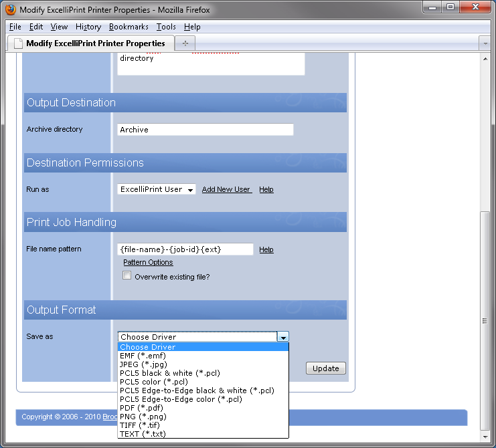Close the Firefox window
Viewport: 496px width, 448px height.
475,7
